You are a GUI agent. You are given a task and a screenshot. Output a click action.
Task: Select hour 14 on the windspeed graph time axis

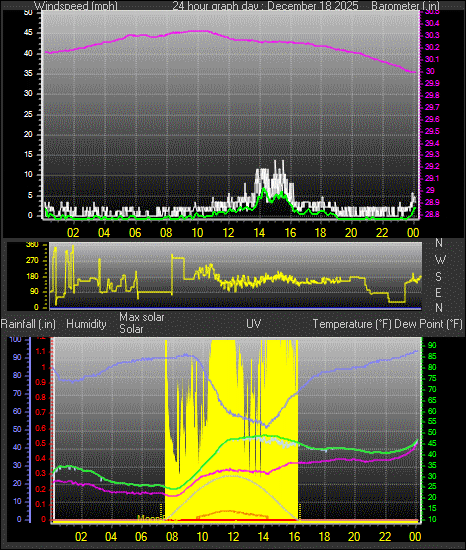tap(259, 233)
